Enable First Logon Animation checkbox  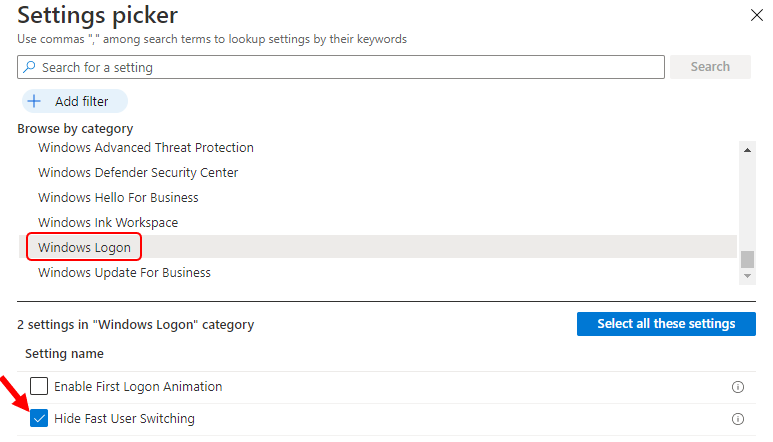[39, 386]
